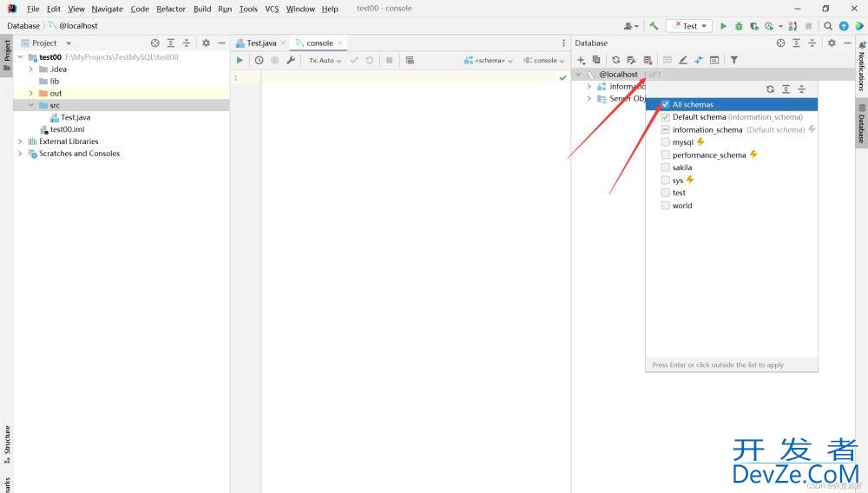Debug Test with bug icon

click(739, 26)
